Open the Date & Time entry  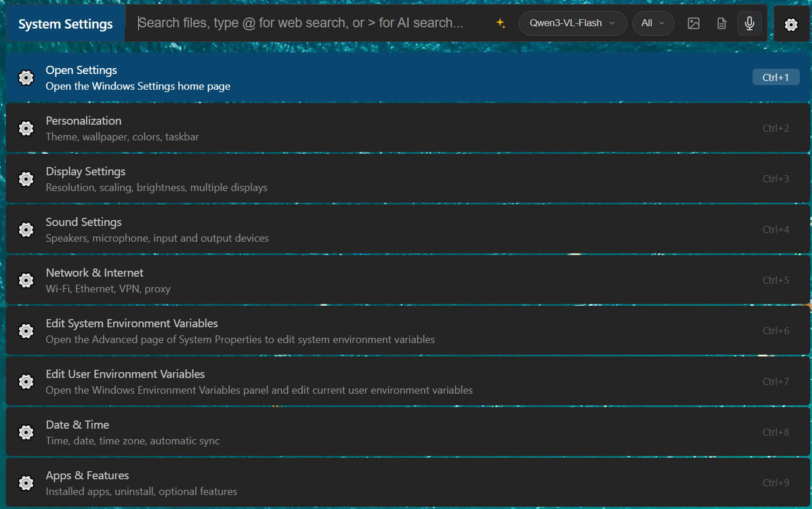(408, 432)
